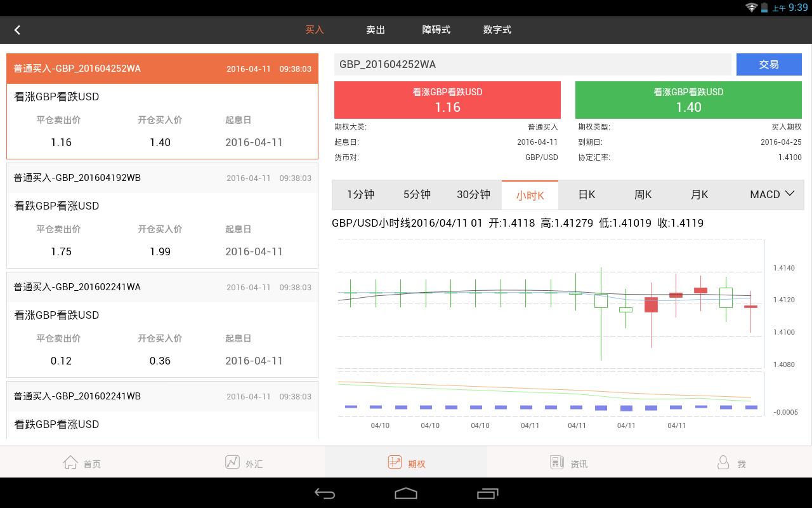812x508 pixels.
Task: Tap the Android back navigation button
Action: (x=325, y=493)
